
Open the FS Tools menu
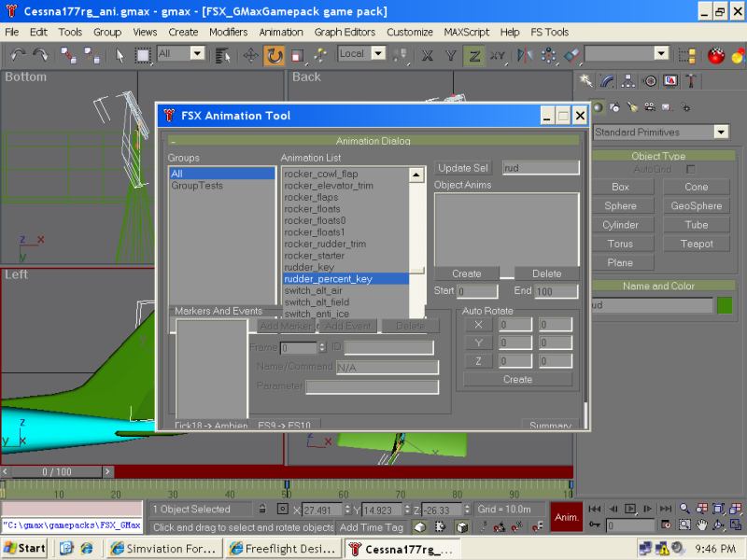(x=549, y=32)
